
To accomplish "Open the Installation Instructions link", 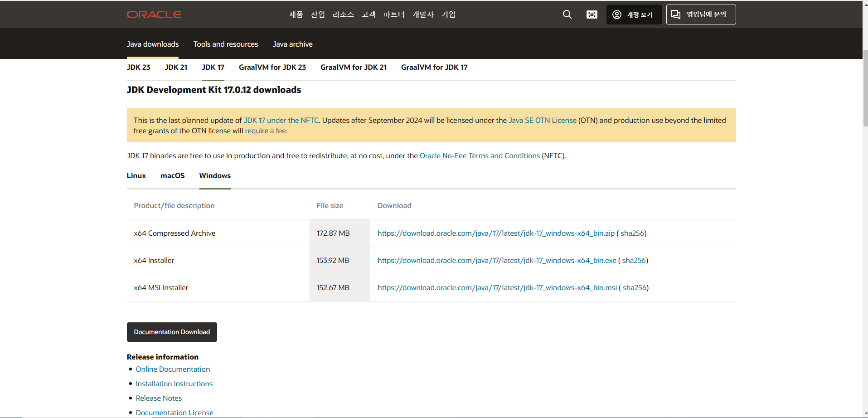I will 174,384.
